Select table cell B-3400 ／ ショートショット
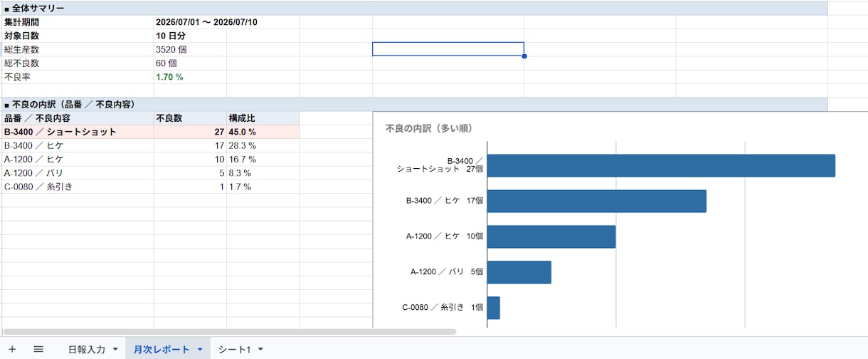The height and width of the screenshot is (359, 868). tap(77, 132)
